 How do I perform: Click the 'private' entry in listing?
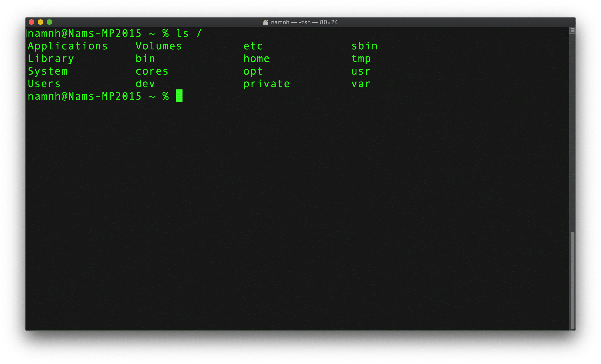coord(267,84)
